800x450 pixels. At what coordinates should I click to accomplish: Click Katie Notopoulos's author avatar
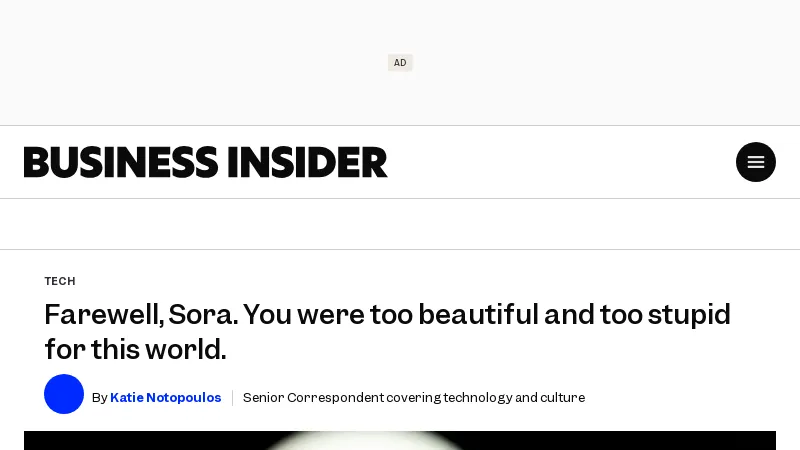tap(64, 394)
